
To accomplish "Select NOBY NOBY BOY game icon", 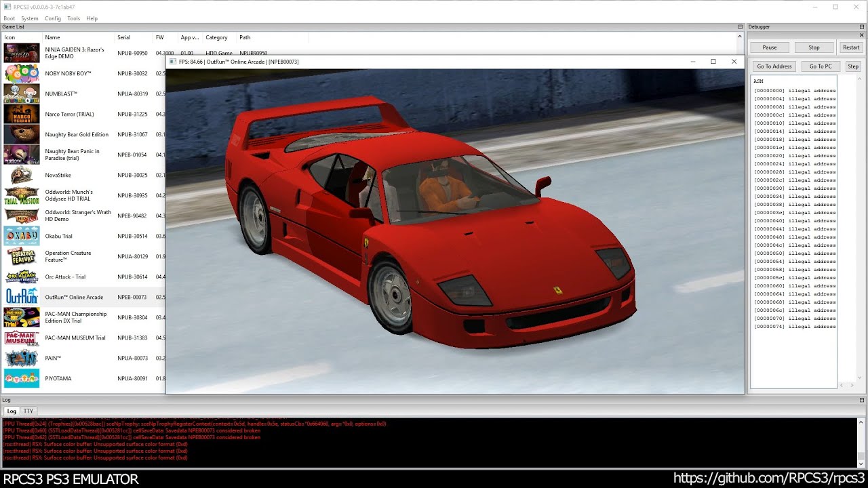I will coord(22,73).
